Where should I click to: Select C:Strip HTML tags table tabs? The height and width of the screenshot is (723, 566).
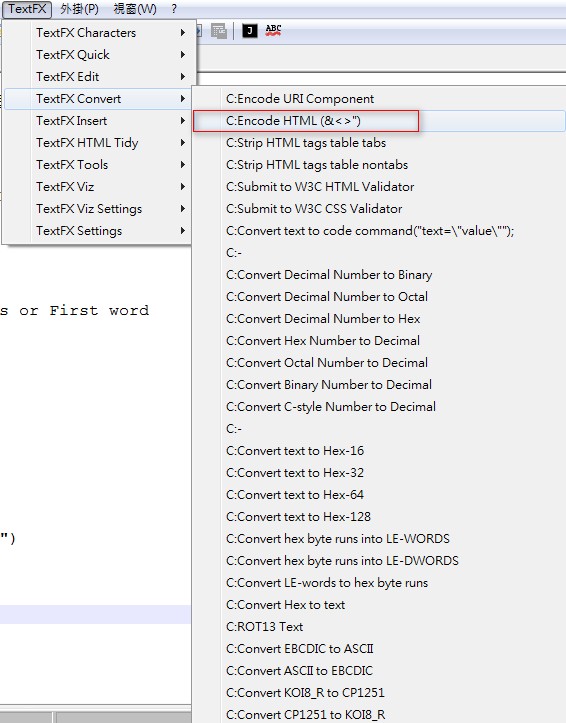point(379,143)
